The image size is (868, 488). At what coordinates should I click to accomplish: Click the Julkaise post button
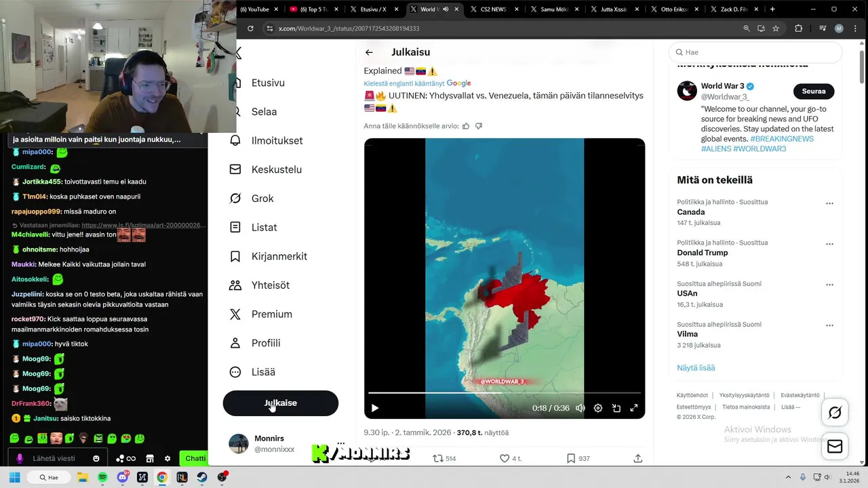tap(280, 403)
